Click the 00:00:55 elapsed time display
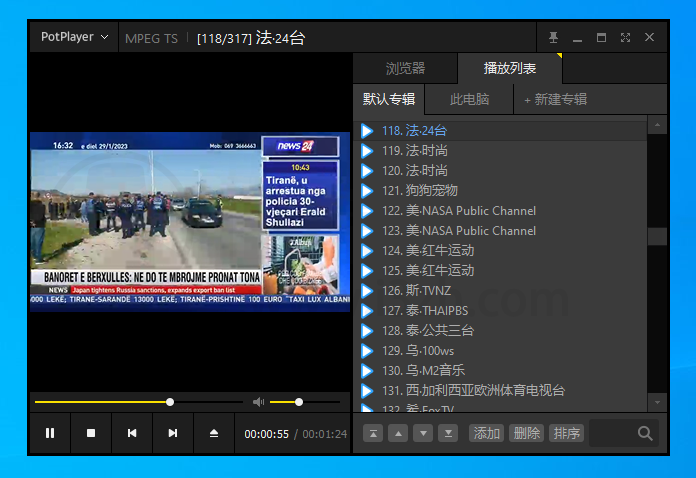 coord(266,434)
